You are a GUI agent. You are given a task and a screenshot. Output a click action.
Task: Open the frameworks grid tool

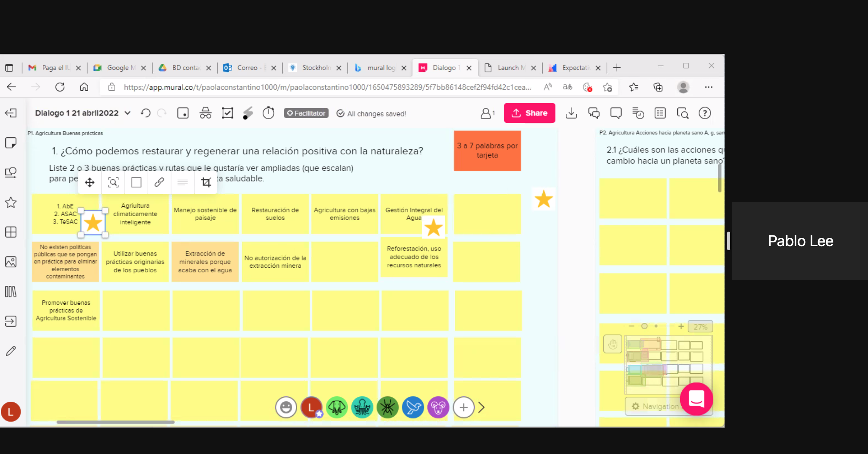(x=11, y=232)
